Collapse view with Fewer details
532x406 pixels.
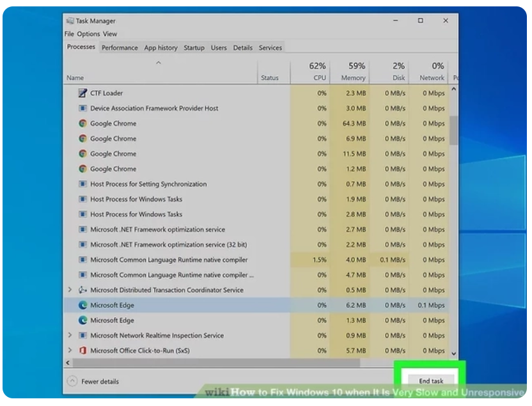[93, 381]
